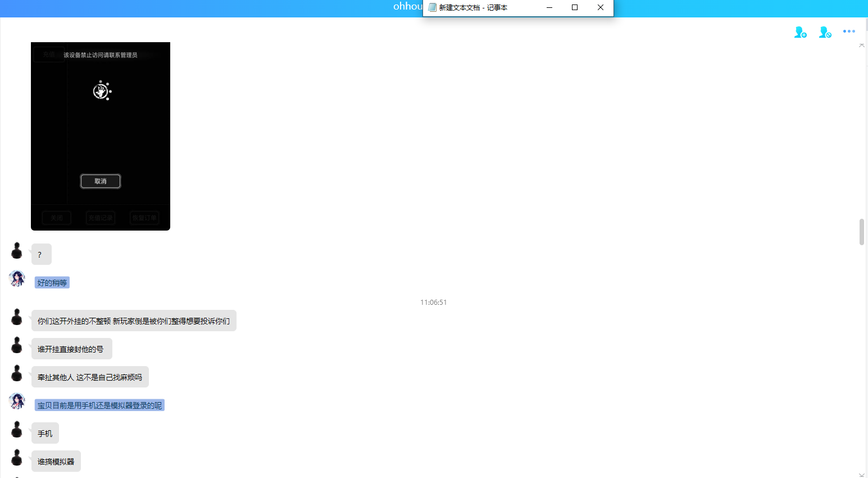Screen dimensions: 868x478
Task: Click avatar beside 谁开挂直接封他的号
Action: coord(17,345)
